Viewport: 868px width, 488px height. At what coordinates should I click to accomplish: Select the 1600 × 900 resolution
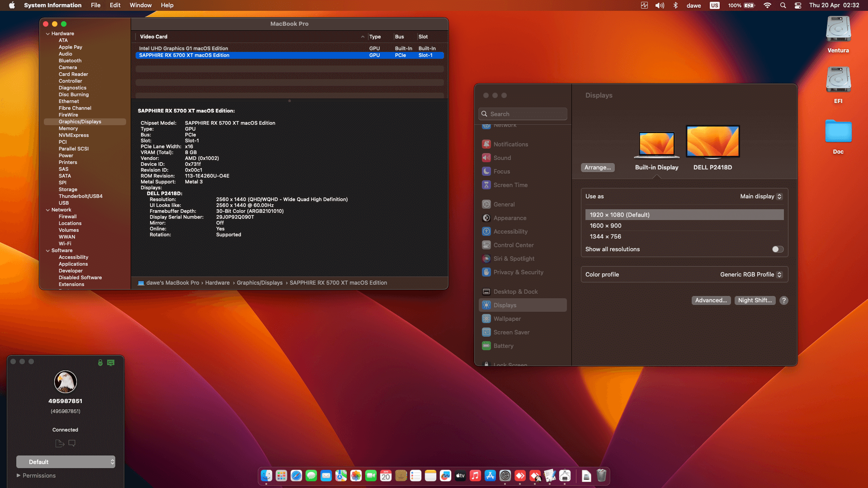(x=606, y=225)
